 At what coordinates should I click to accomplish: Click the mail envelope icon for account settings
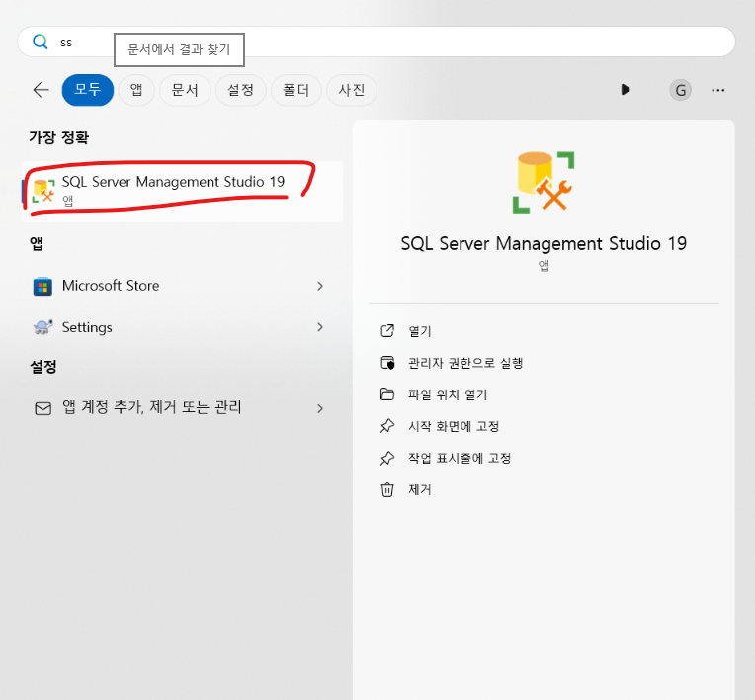(42, 408)
